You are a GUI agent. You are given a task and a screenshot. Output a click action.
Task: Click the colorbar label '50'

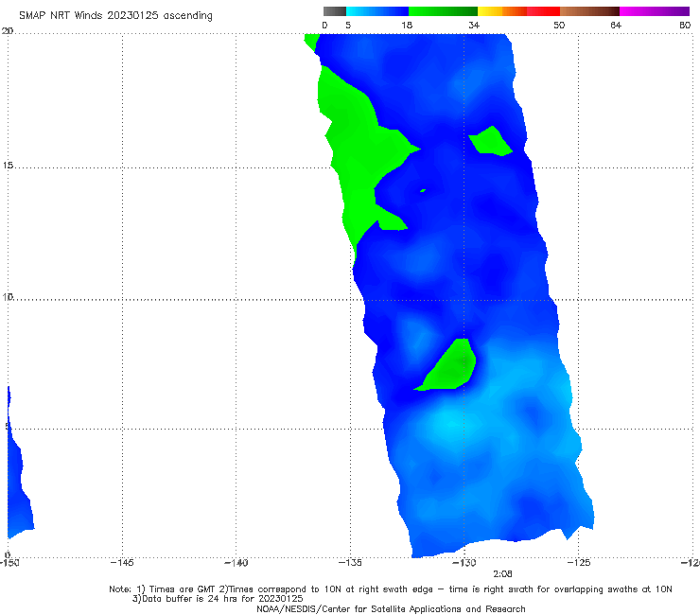(559, 25)
